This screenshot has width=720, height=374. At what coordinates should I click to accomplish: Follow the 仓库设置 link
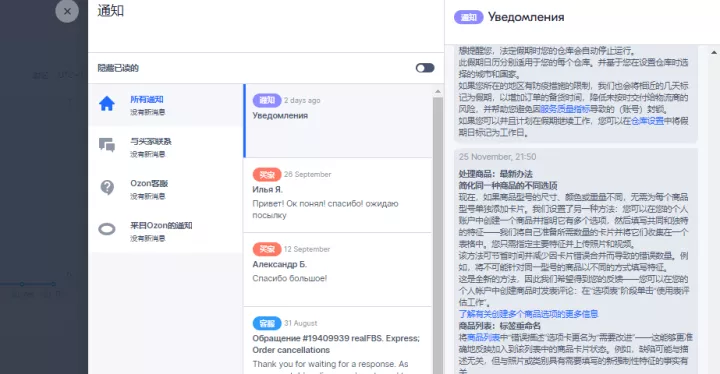(x=647, y=121)
